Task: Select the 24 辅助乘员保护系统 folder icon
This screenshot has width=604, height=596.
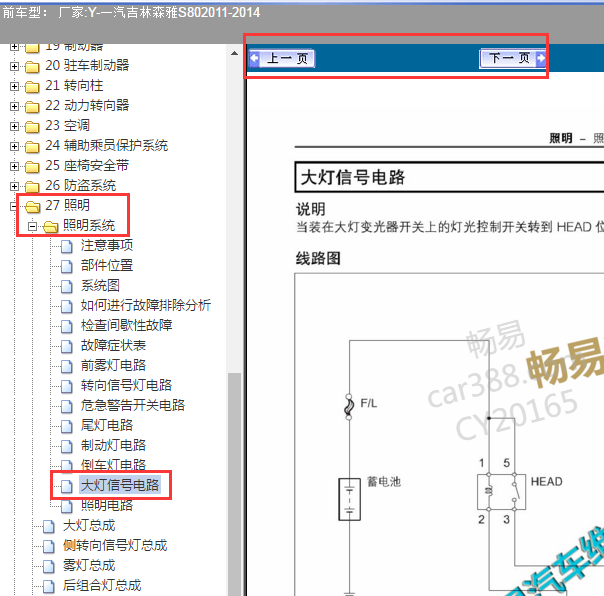Action: (32, 147)
